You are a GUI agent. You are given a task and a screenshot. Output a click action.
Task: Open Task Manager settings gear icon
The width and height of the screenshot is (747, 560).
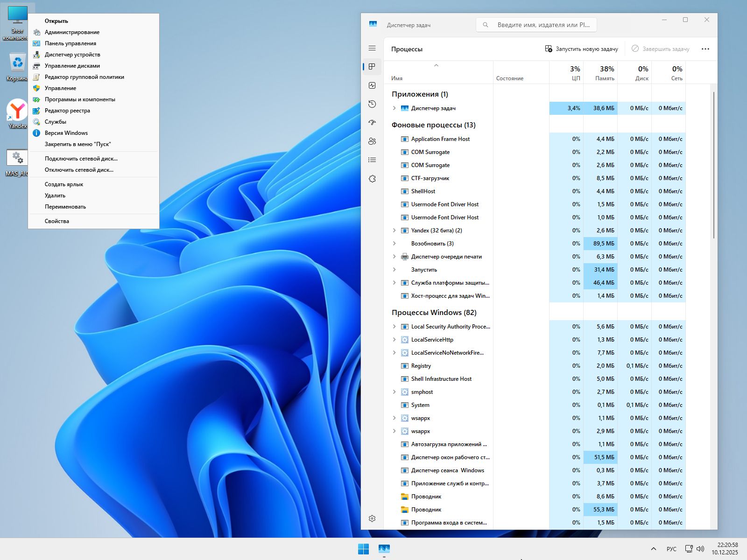tap(372, 518)
